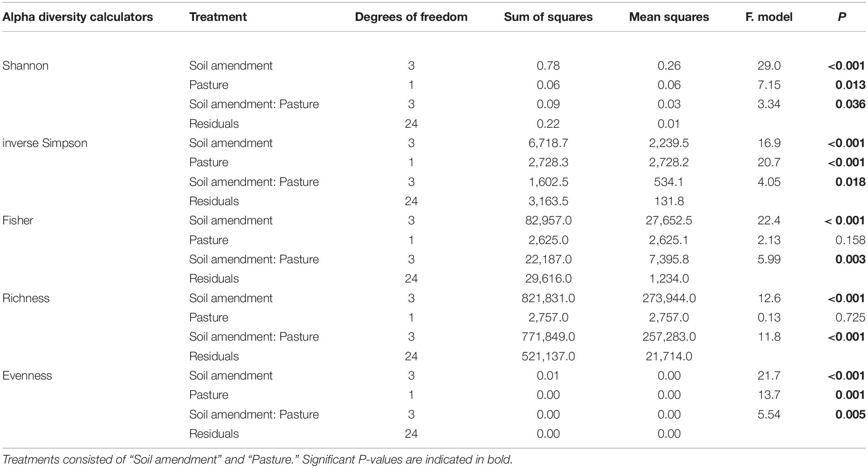
Task: Select the 'Sum of squares' header
Action: coord(548,17)
